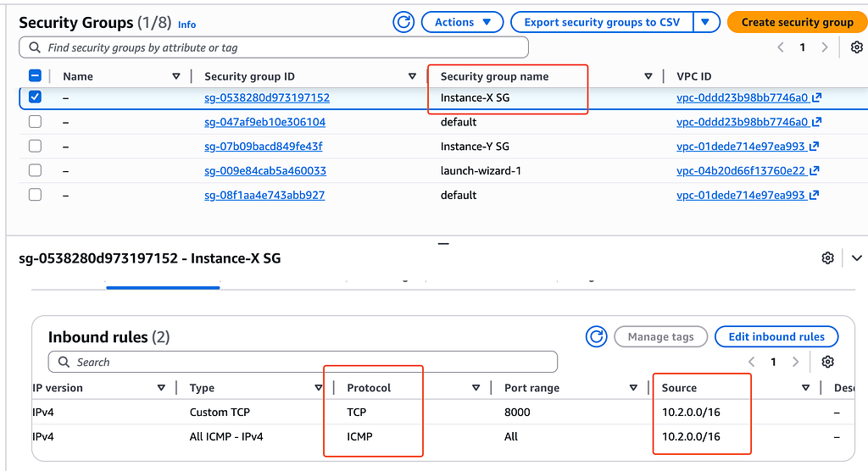Open details panel settings gear
The width and height of the screenshot is (868, 471).
[827, 258]
